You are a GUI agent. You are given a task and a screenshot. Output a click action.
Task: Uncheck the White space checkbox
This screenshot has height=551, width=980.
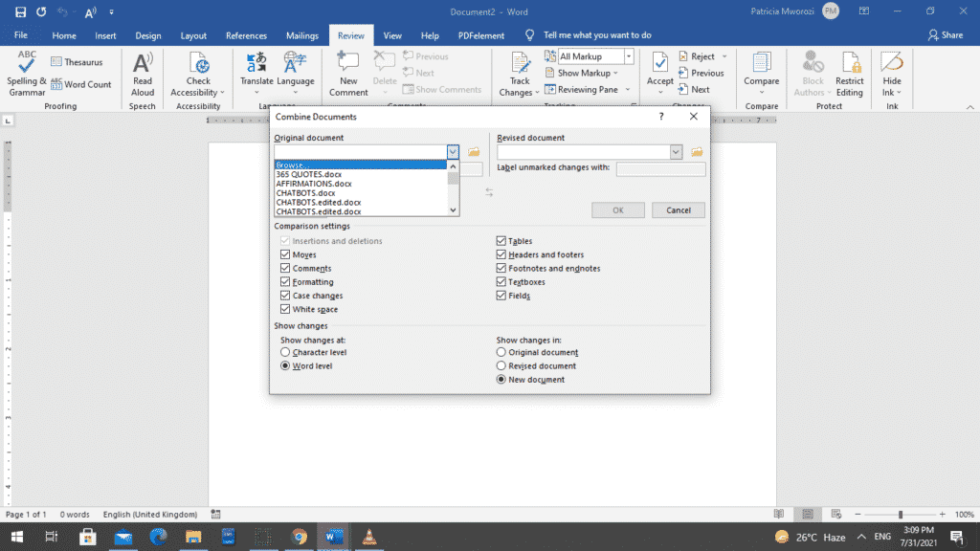pos(285,309)
